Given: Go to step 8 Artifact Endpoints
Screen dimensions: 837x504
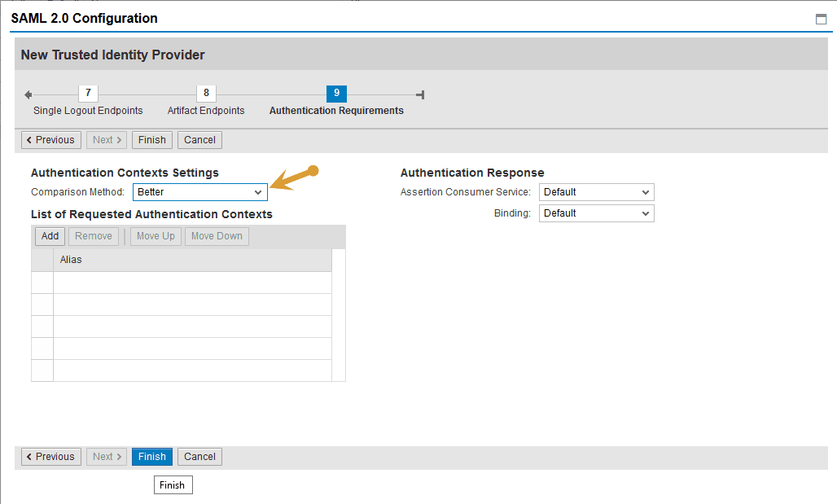Looking at the screenshot, I should coord(206,93).
